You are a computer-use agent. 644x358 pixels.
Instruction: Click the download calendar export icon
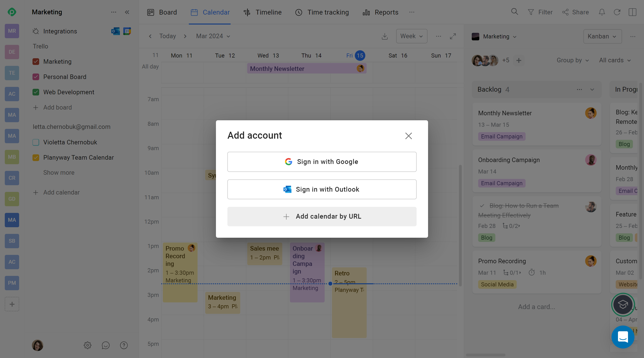(385, 37)
